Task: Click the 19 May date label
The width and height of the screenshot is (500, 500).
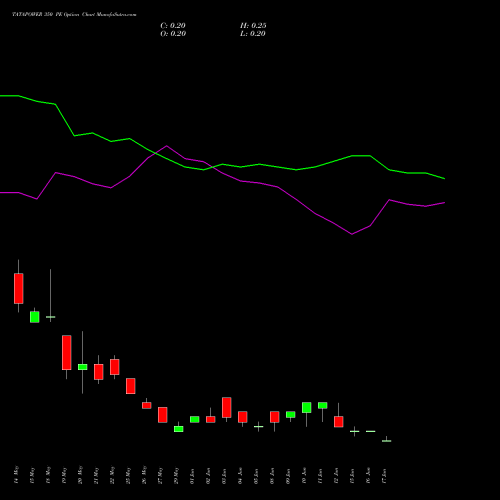Action: point(65,475)
